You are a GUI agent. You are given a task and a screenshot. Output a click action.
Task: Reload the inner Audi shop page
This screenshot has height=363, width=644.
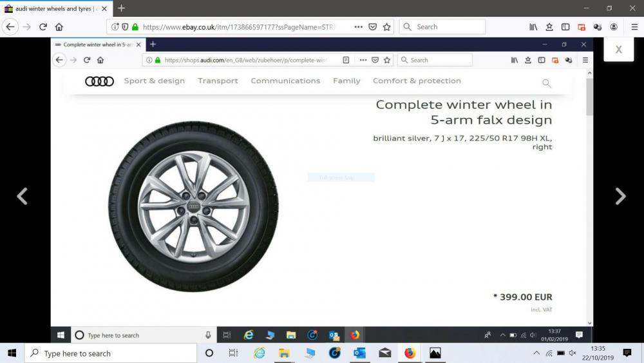(87, 60)
